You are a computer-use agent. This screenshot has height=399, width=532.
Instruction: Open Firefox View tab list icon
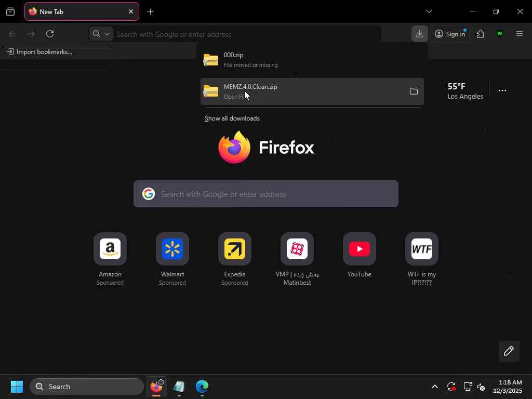10,11
